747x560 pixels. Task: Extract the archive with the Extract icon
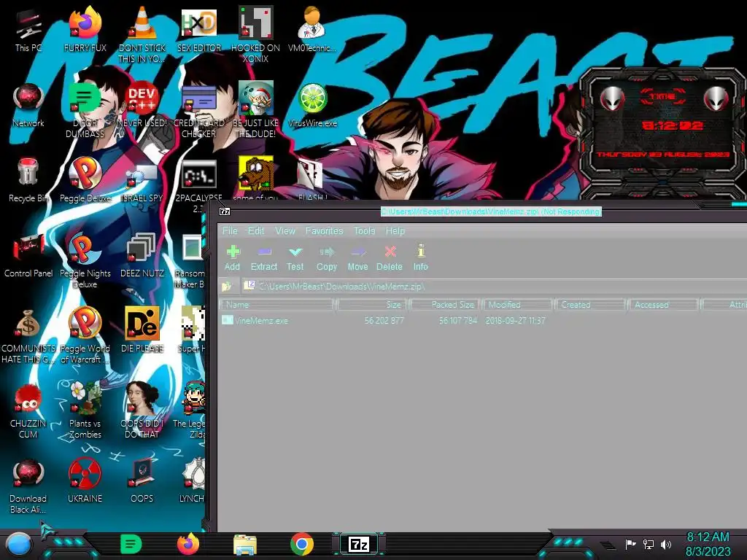click(x=264, y=258)
